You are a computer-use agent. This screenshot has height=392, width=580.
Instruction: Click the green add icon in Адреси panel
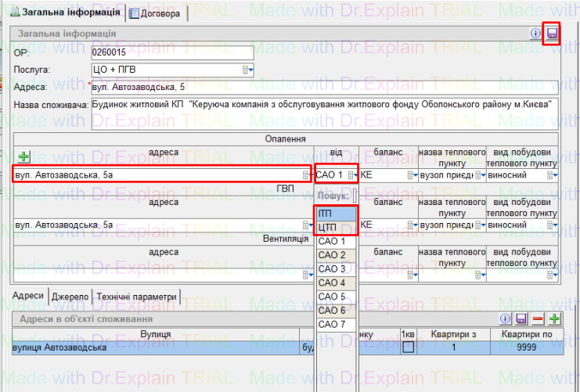pos(555,319)
